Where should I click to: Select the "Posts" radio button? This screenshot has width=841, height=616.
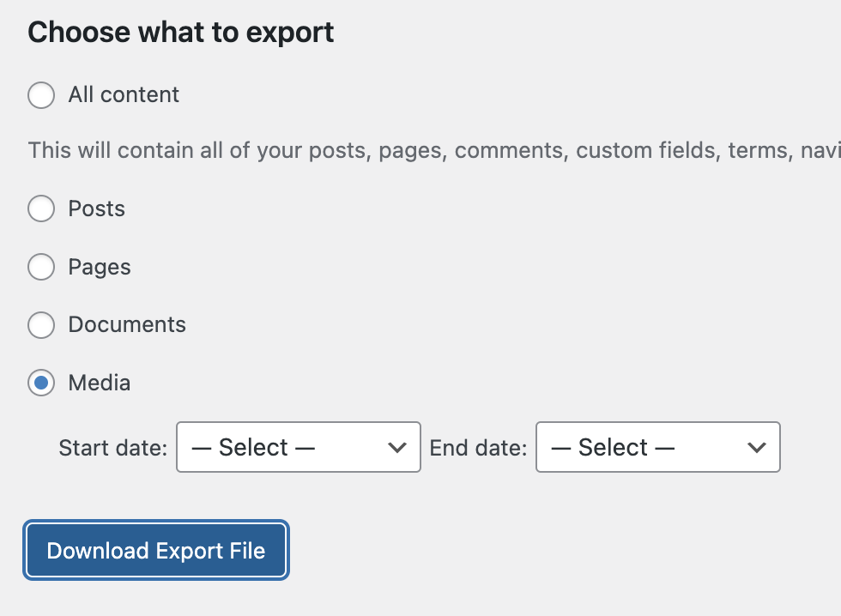tap(41, 208)
